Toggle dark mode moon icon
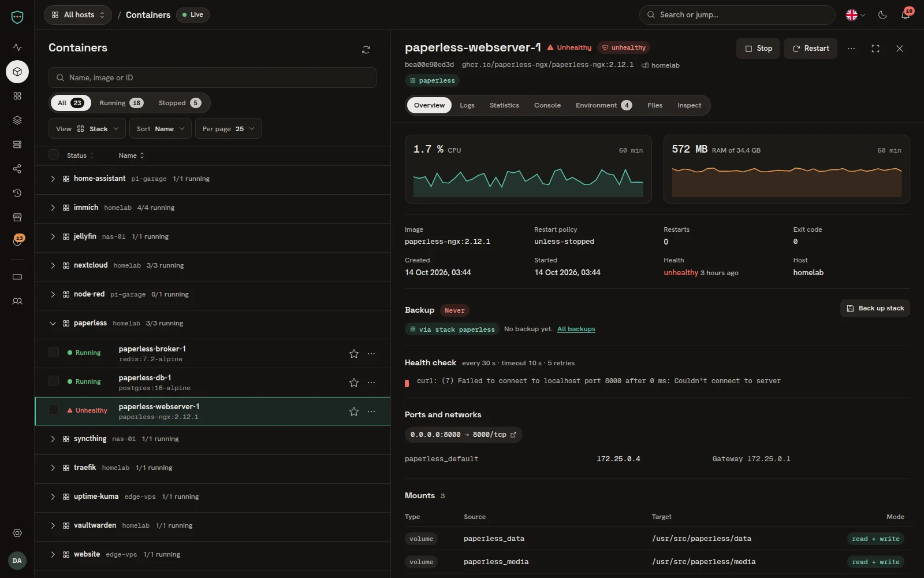Screen dimensions: 924x578 [x=882, y=15]
